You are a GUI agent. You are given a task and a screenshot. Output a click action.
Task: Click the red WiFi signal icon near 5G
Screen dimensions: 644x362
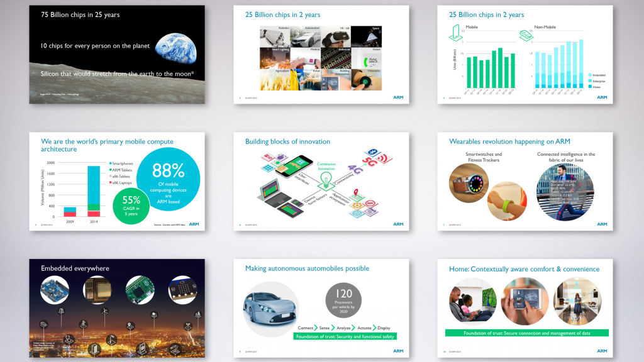pos(381,158)
